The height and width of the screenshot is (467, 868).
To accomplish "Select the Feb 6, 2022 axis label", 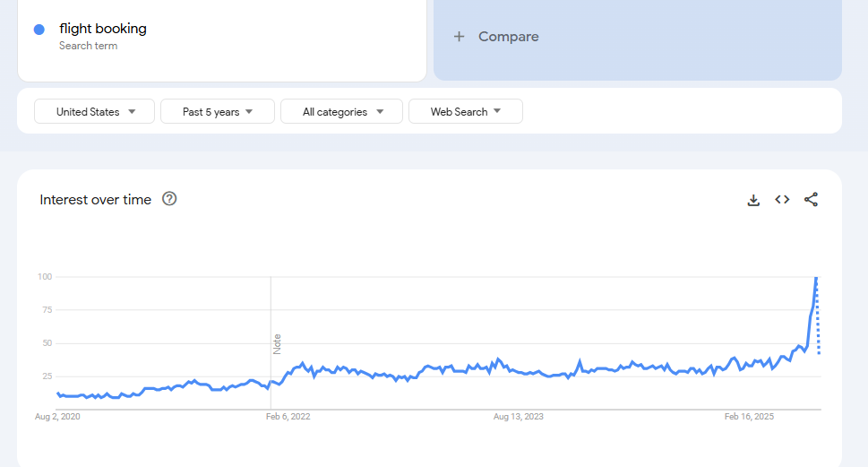I will [288, 417].
